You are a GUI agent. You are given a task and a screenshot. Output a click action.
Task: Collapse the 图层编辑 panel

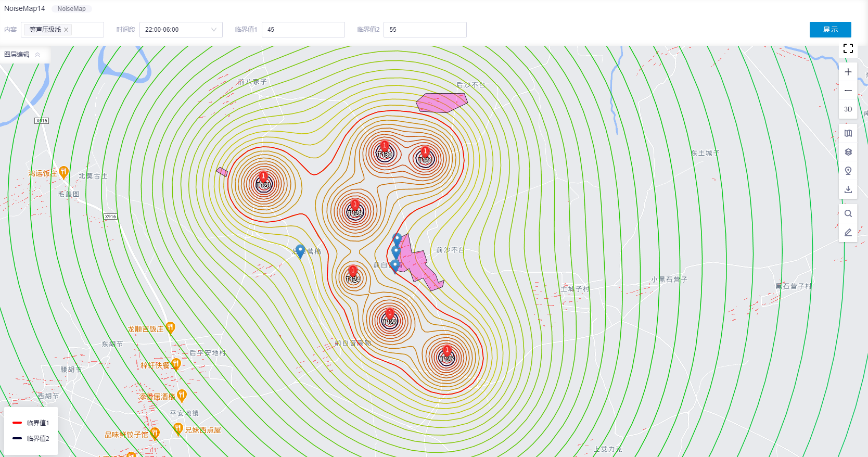(37, 55)
